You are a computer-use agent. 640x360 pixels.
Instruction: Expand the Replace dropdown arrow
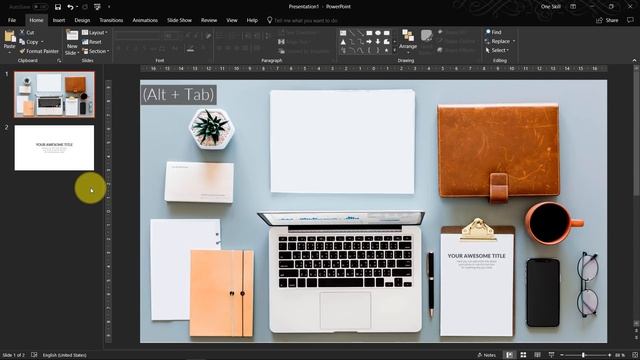513,41
